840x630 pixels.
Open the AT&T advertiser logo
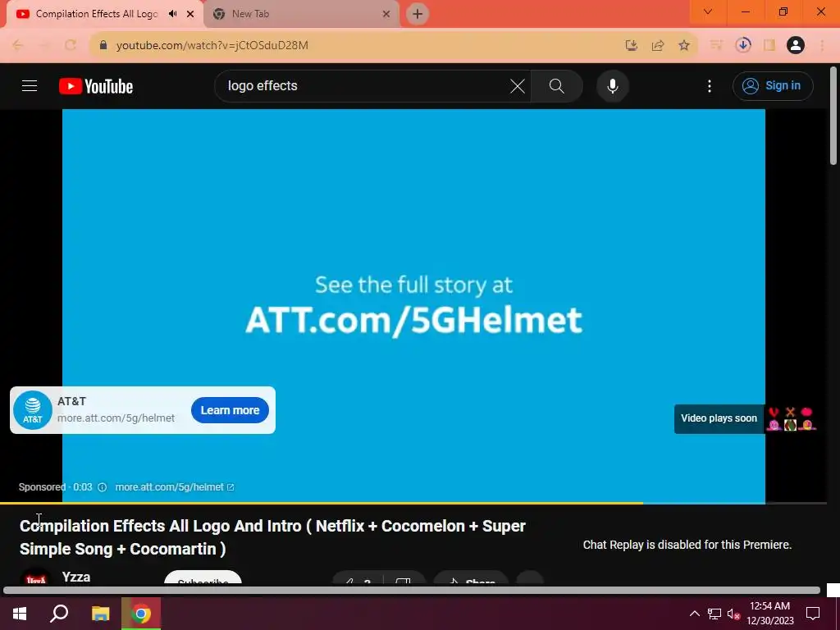(x=33, y=410)
